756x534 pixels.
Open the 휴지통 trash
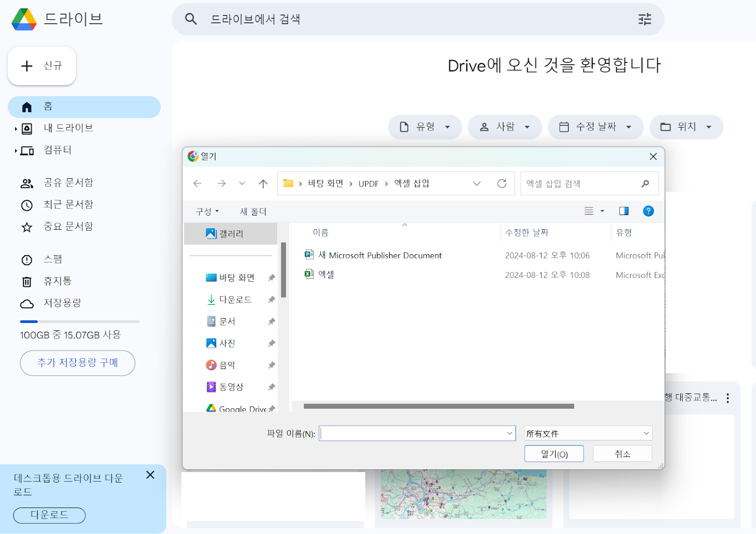pos(58,281)
